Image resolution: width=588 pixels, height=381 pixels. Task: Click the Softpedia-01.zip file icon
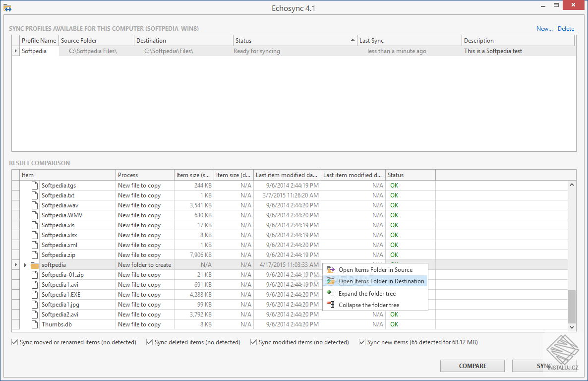coord(35,275)
